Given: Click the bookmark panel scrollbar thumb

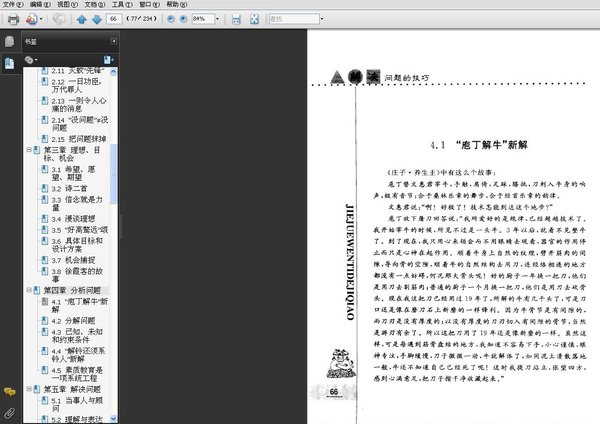Looking at the screenshot, I should coord(113,174).
